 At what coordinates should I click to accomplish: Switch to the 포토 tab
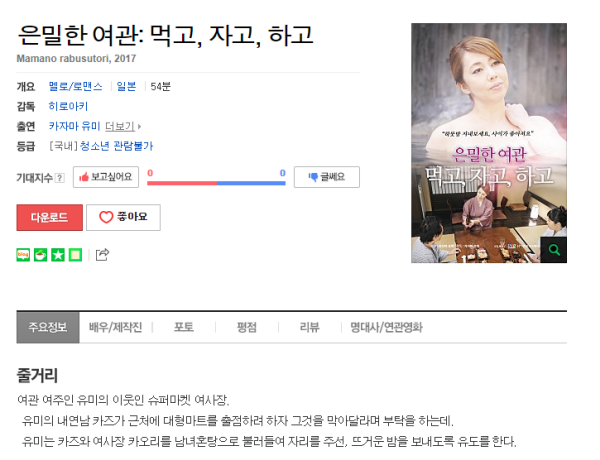click(184, 327)
